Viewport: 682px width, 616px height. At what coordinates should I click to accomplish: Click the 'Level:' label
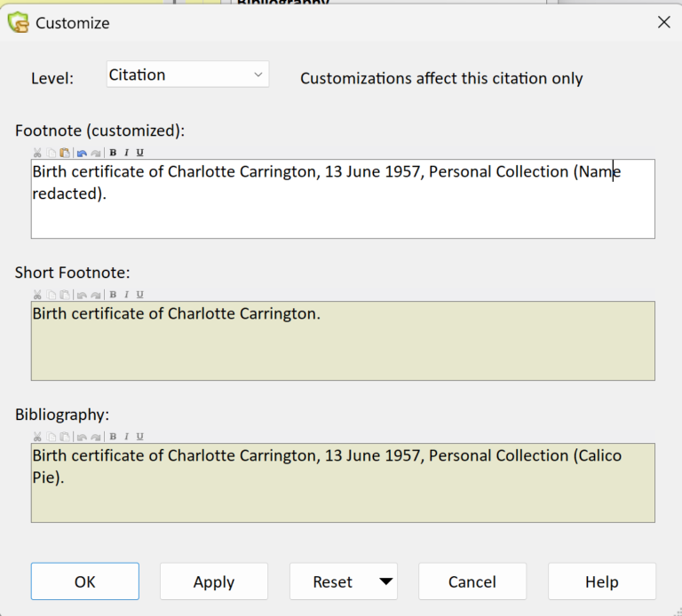click(x=52, y=78)
